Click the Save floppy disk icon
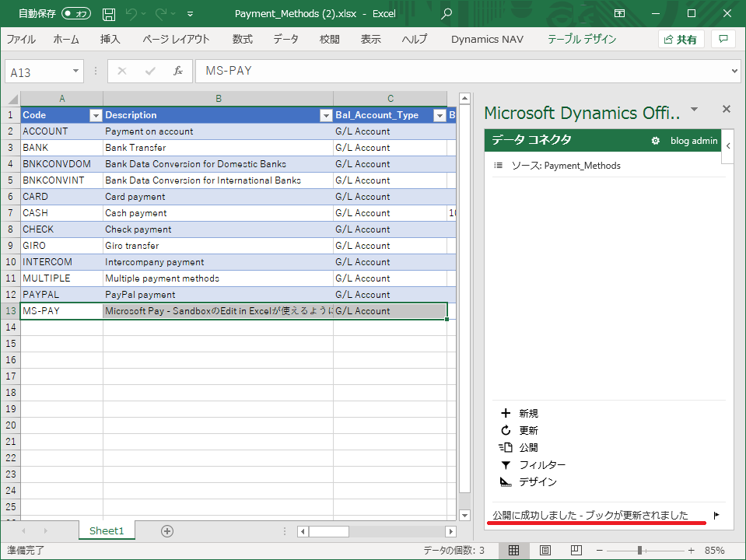 [109, 14]
